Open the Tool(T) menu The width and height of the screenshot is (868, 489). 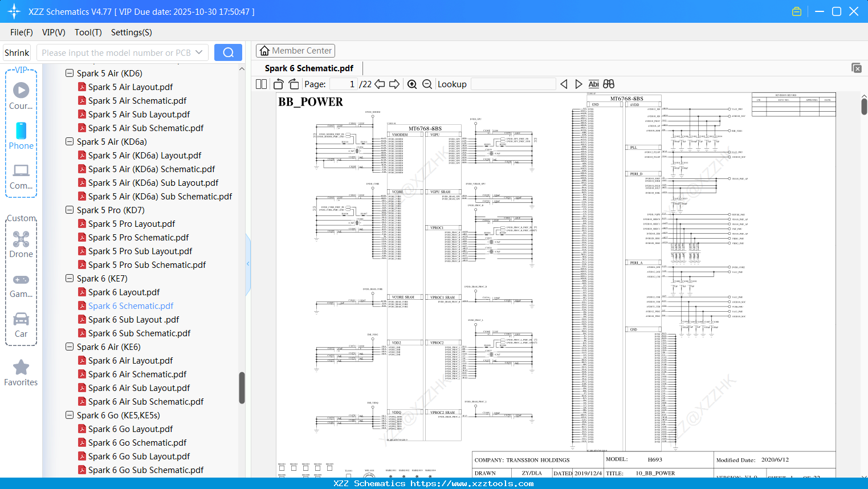[x=88, y=32]
